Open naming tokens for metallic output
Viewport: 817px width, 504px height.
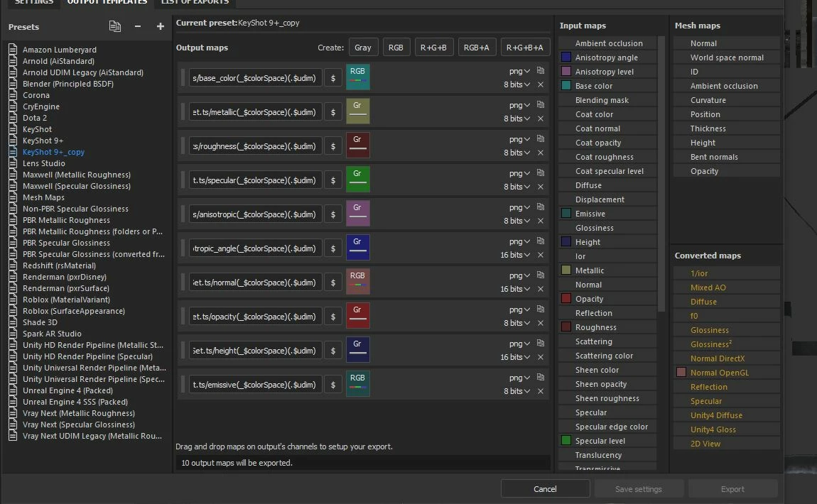(x=333, y=112)
